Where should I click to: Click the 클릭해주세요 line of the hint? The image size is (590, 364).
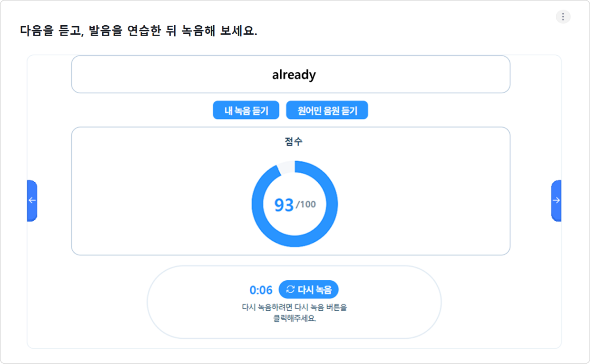(x=295, y=318)
